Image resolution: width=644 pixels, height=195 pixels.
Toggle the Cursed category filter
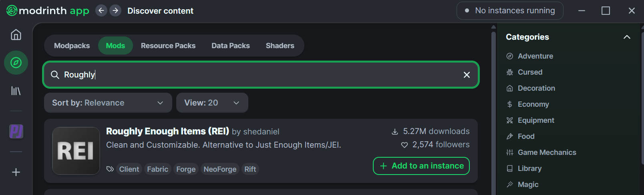coord(530,72)
